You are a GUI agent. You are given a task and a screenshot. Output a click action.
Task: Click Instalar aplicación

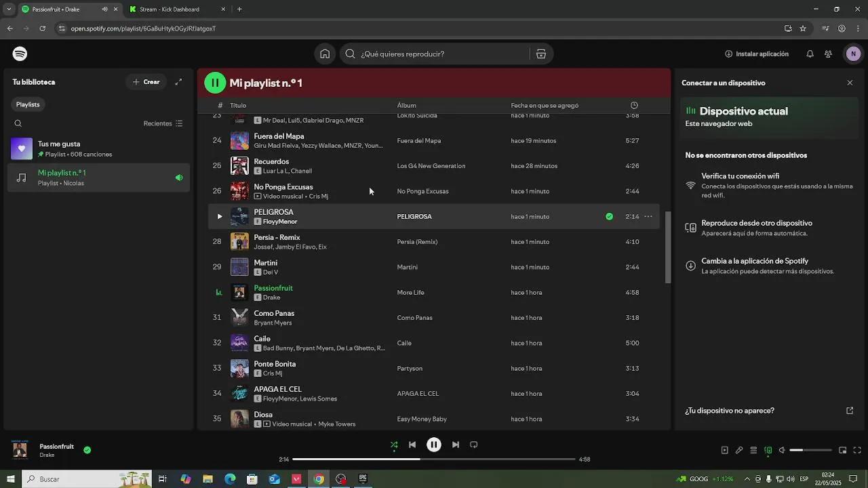click(x=756, y=54)
